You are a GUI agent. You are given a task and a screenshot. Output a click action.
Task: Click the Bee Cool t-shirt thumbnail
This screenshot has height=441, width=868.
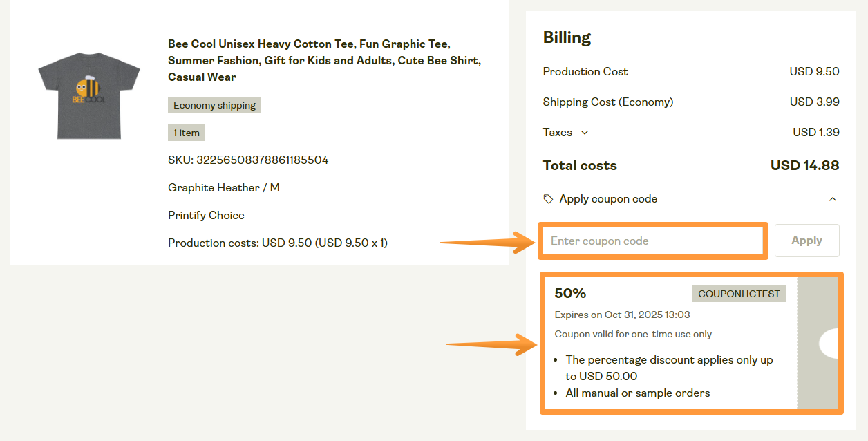89,95
